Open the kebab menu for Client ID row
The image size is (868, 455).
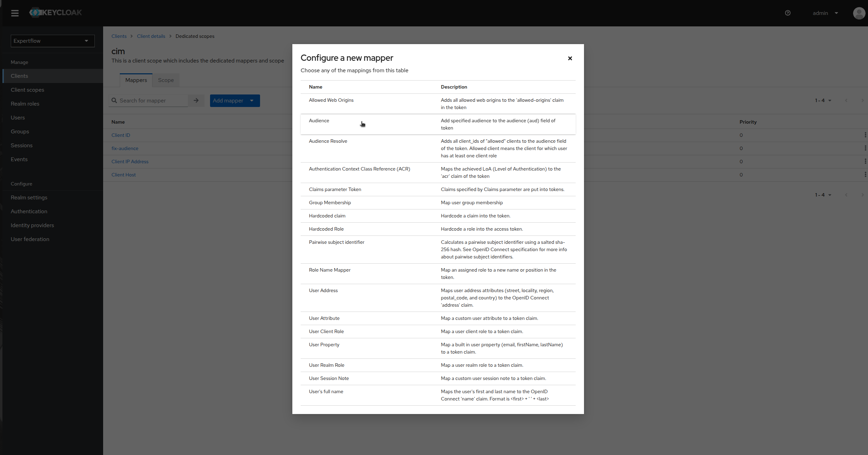(865, 135)
